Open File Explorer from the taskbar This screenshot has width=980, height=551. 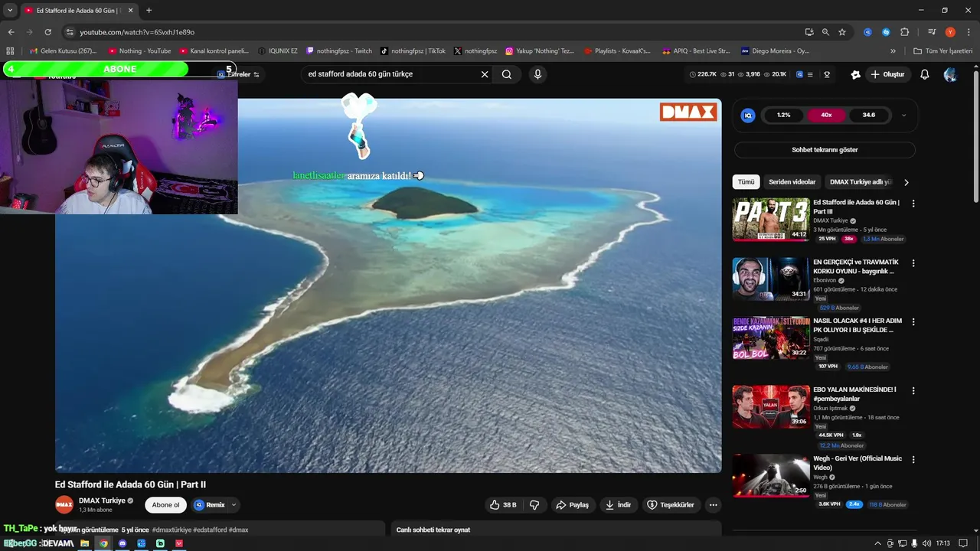(85, 543)
